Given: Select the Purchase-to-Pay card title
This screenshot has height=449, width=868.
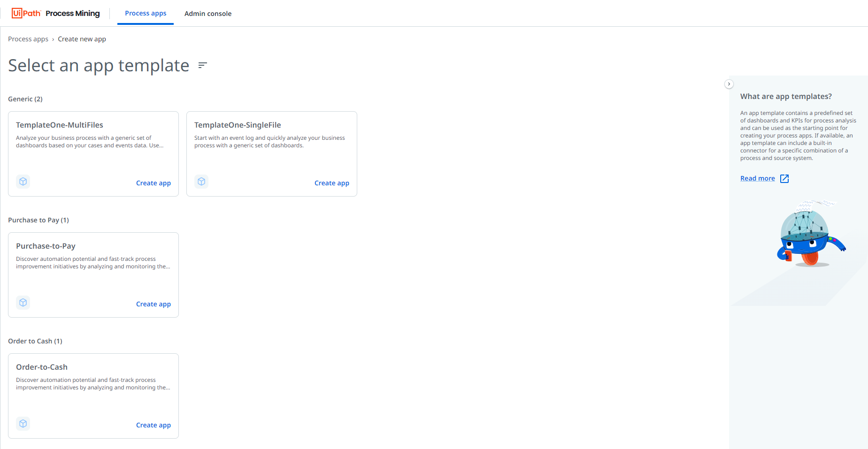Looking at the screenshot, I should click(46, 246).
